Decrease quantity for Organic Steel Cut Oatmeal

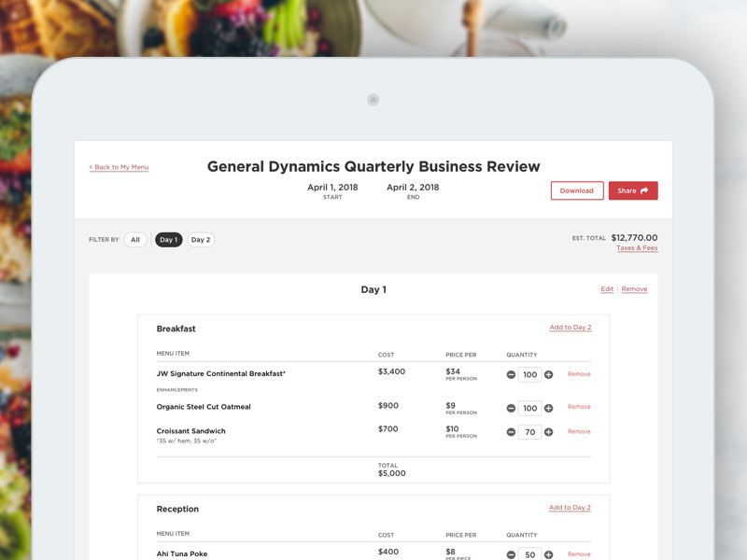tap(511, 408)
